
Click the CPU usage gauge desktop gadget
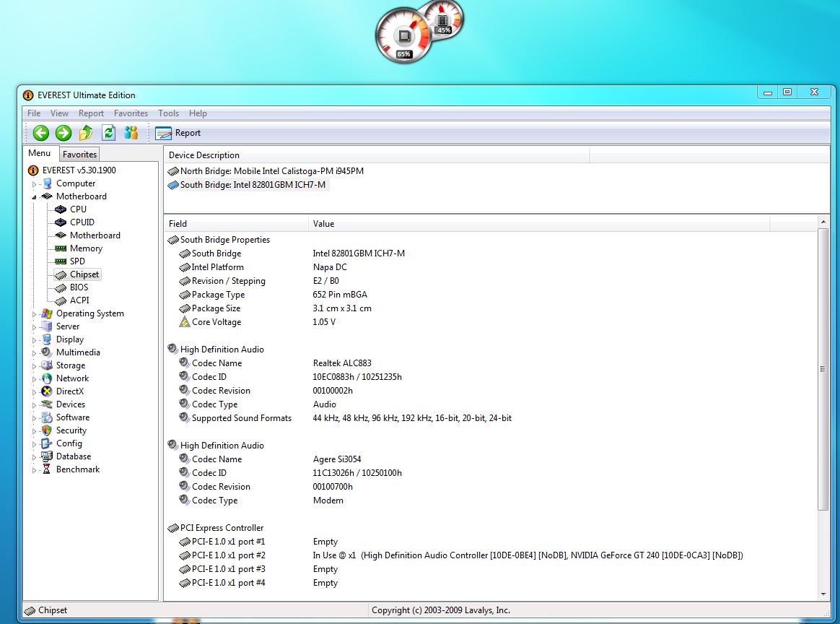pyautogui.click(x=404, y=35)
